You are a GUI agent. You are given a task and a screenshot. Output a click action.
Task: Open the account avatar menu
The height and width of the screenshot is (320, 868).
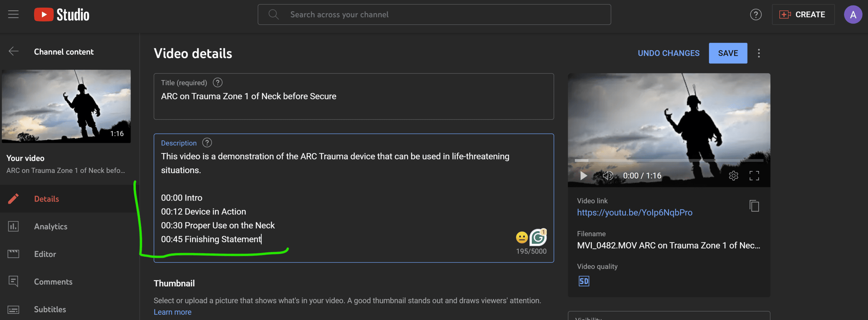[x=853, y=15]
